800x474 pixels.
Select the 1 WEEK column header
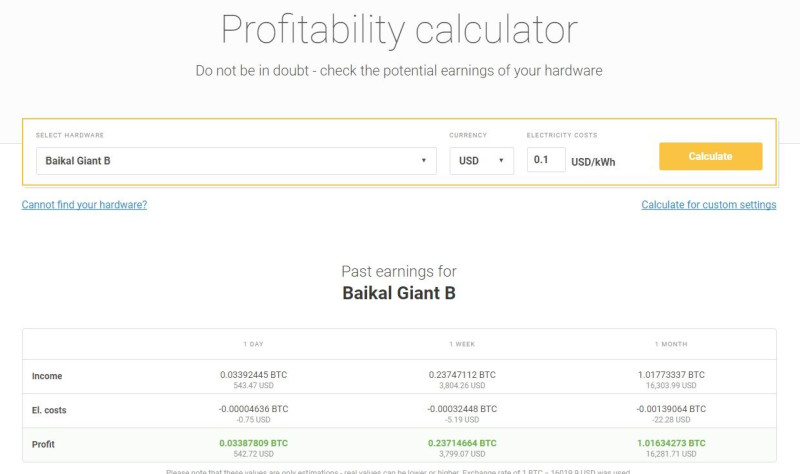[462, 343]
